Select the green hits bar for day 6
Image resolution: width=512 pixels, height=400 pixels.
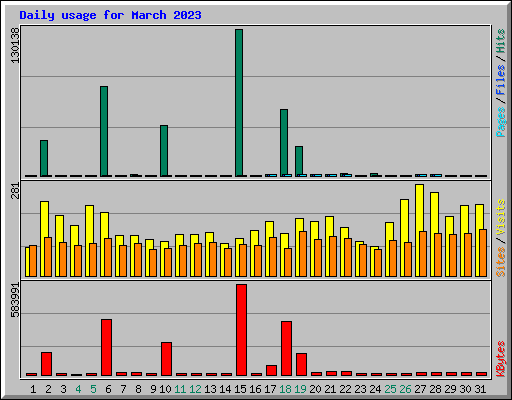coord(104,131)
